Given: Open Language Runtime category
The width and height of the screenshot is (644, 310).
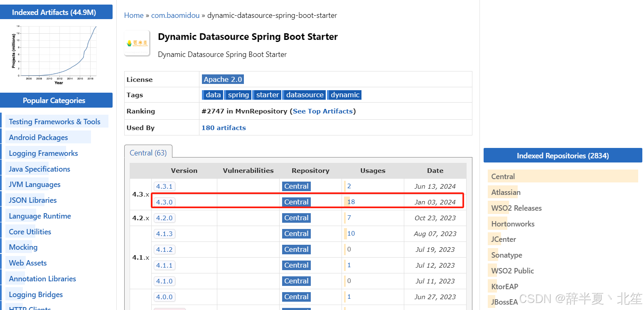Looking at the screenshot, I should click(x=40, y=216).
